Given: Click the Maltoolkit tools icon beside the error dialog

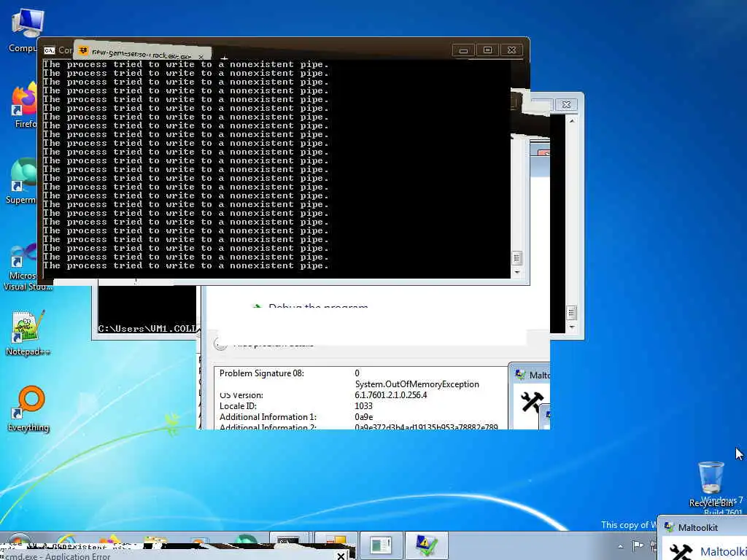Looking at the screenshot, I should pyautogui.click(x=532, y=402).
